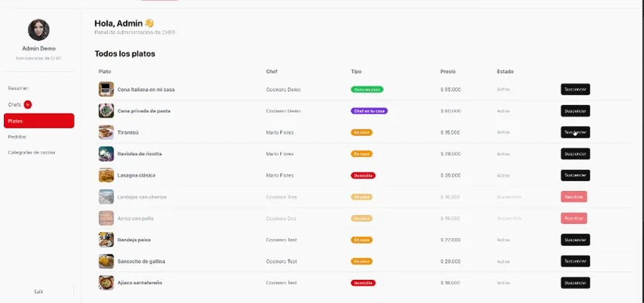Click the Bandeja paisa thumbnail
This screenshot has height=303, width=644.
click(106, 240)
